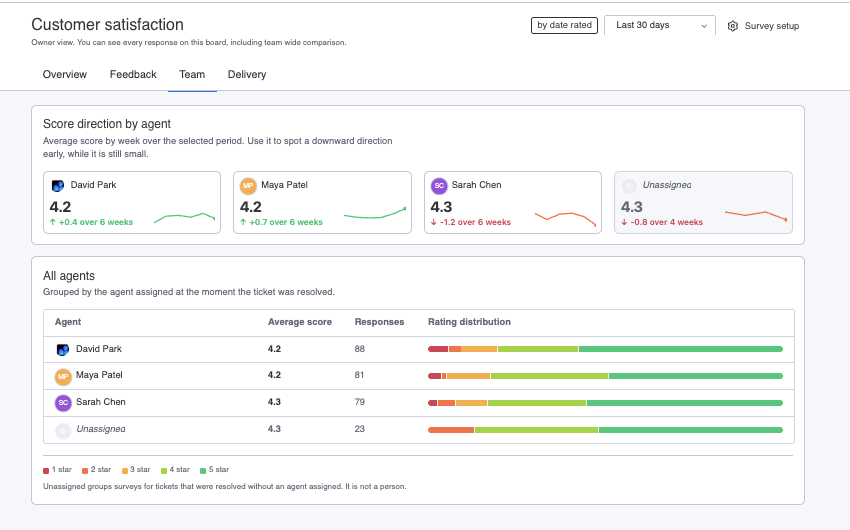850x530 pixels.
Task: Click the 81 responses value for Maya Patel
Action: click(x=359, y=375)
